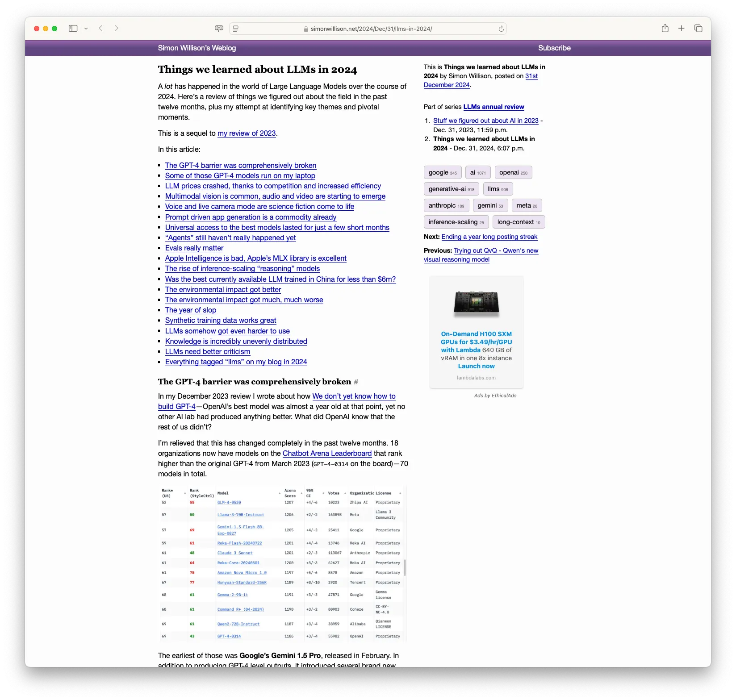Click the # permalink beside GPT-4 barrier heading
This screenshot has height=700, width=736.
point(356,382)
